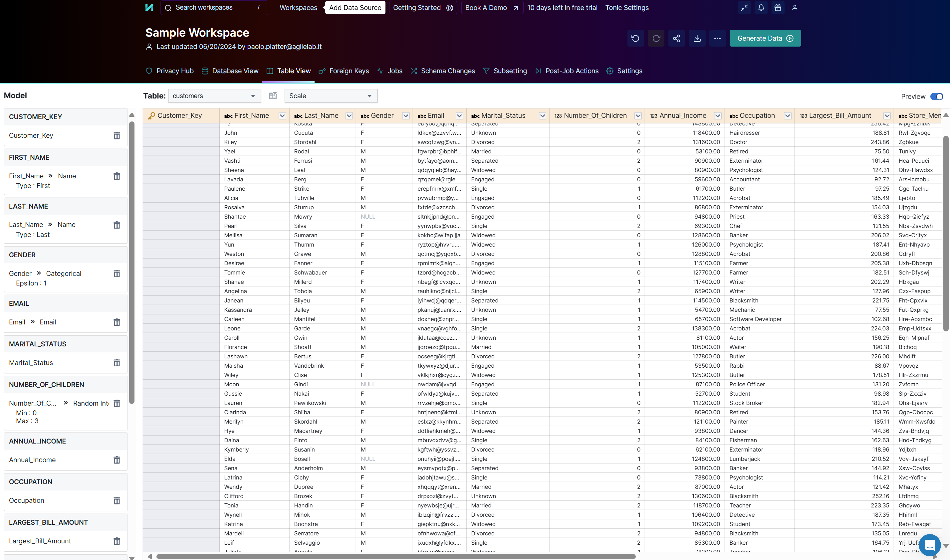950x560 pixels.
Task: Click the collapse view arrows icon
Action: click(744, 8)
